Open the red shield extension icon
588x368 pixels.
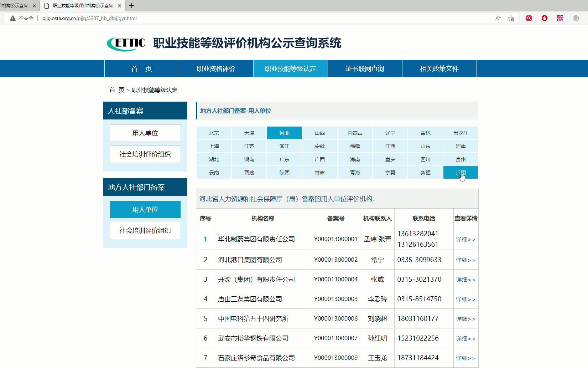[x=545, y=18]
